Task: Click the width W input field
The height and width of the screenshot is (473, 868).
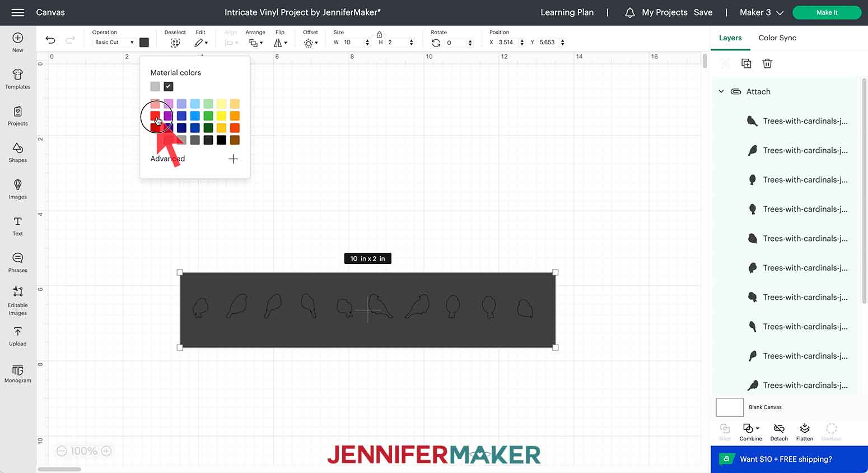Action: tap(352, 43)
